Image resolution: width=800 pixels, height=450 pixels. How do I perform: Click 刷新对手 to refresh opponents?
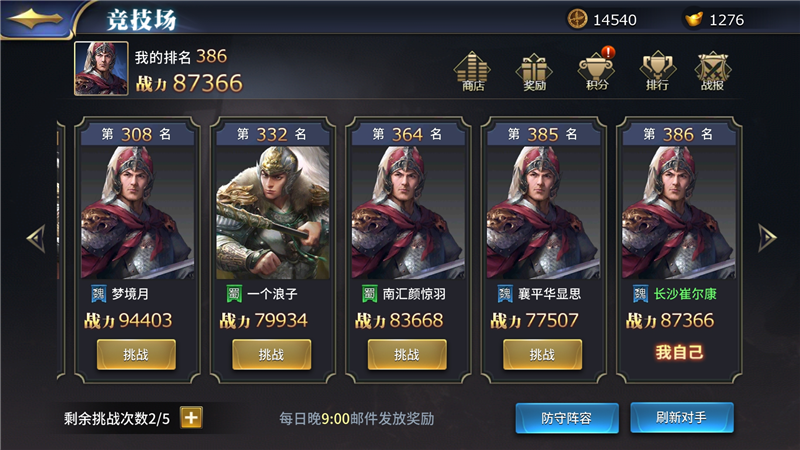point(682,417)
